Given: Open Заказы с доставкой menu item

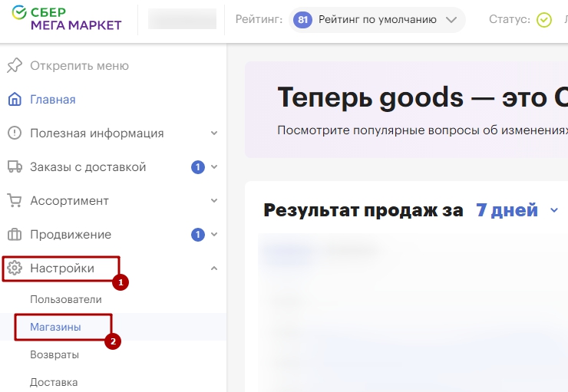Looking at the screenshot, I should pyautogui.click(x=88, y=167).
